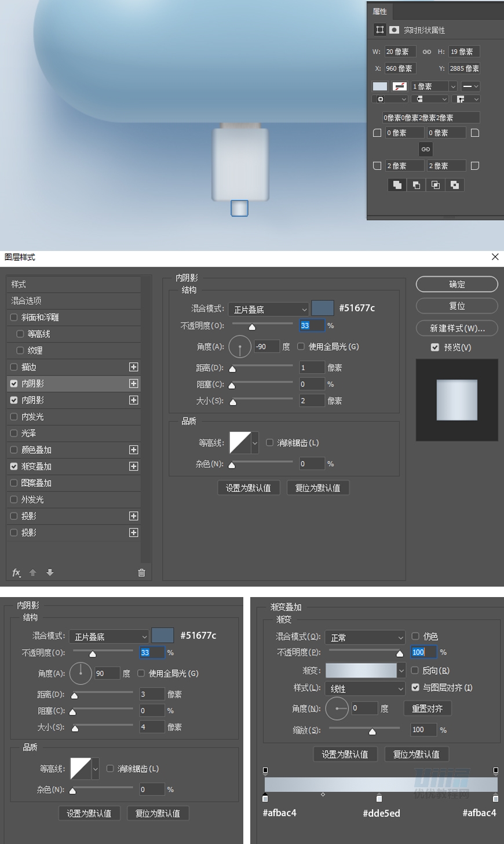Viewport: 504px width, 844px height.
Task: Select the 图案叠加 style entry
Action: tap(36, 483)
